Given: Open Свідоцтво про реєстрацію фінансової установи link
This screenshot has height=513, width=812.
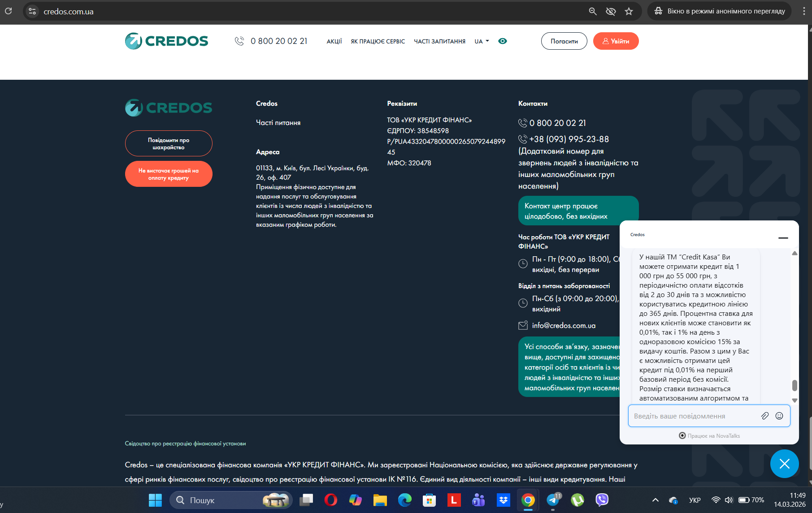Looking at the screenshot, I should pyautogui.click(x=185, y=444).
